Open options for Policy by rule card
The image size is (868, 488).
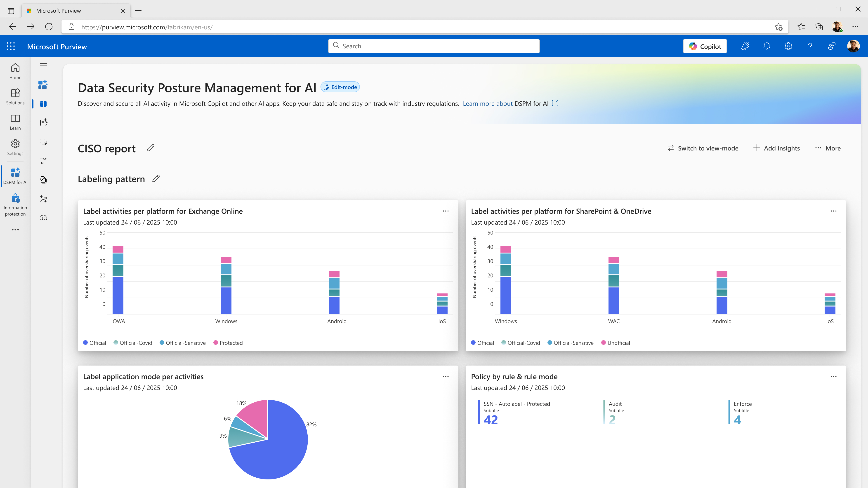pyautogui.click(x=834, y=377)
